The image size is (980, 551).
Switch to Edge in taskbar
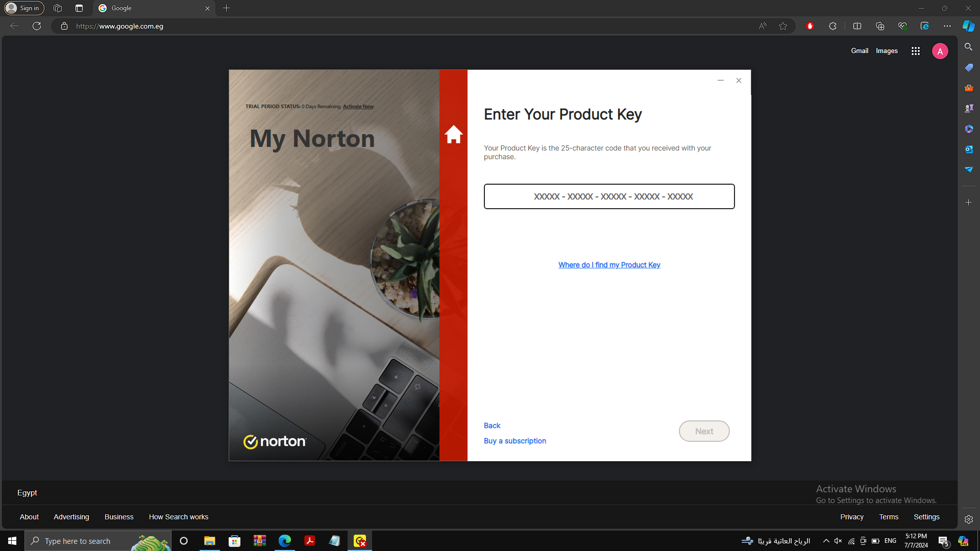(284, 541)
